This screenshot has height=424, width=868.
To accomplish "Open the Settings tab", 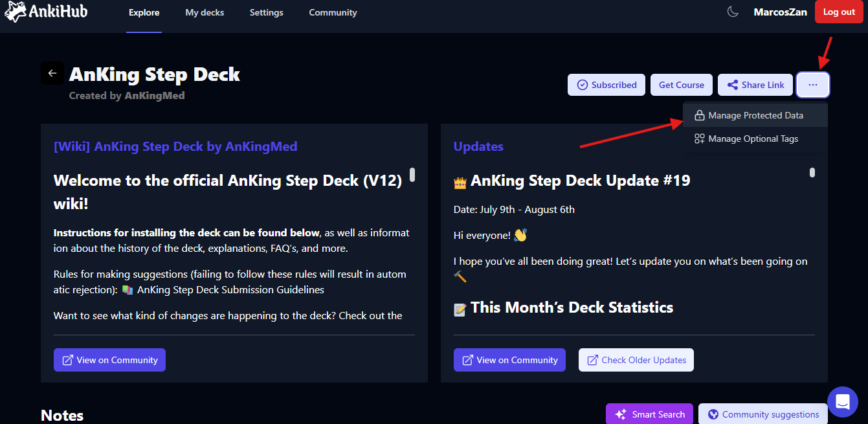I will pyautogui.click(x=266, y=12).
